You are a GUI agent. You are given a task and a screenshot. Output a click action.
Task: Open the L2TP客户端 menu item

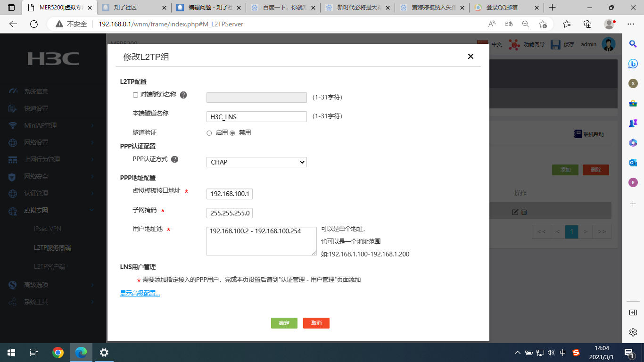pos(50,266)
